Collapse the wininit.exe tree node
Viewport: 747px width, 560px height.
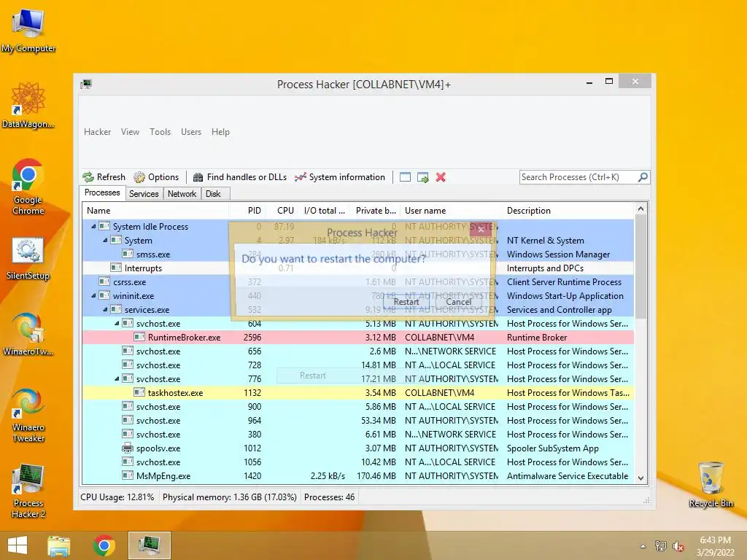point(93,296)
